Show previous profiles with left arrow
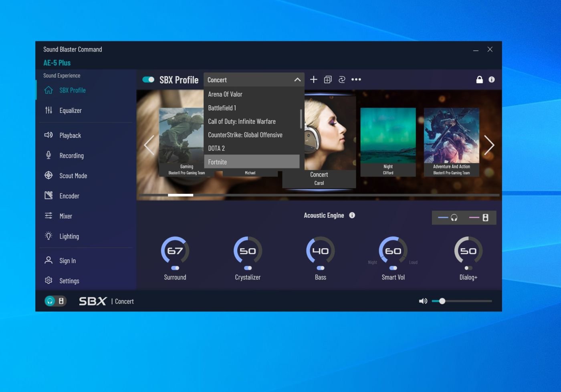 [149, 145]
